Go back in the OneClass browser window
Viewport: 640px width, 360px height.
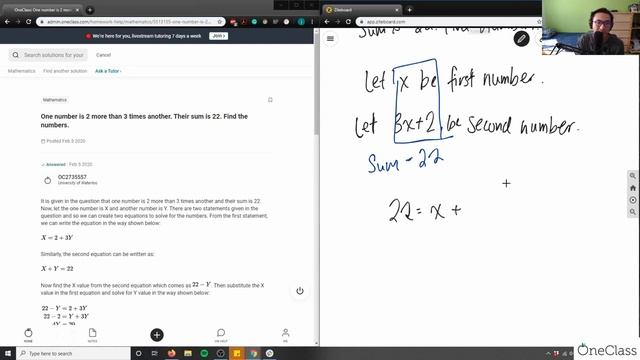pyautogui.click(x=7, y=22)
